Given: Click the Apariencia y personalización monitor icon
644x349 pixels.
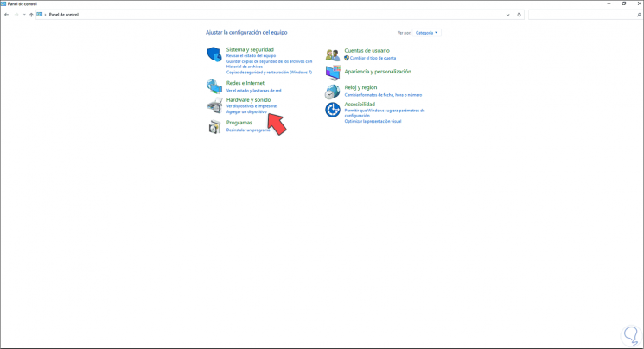Looking at the screenshot, I should [333, 73].
